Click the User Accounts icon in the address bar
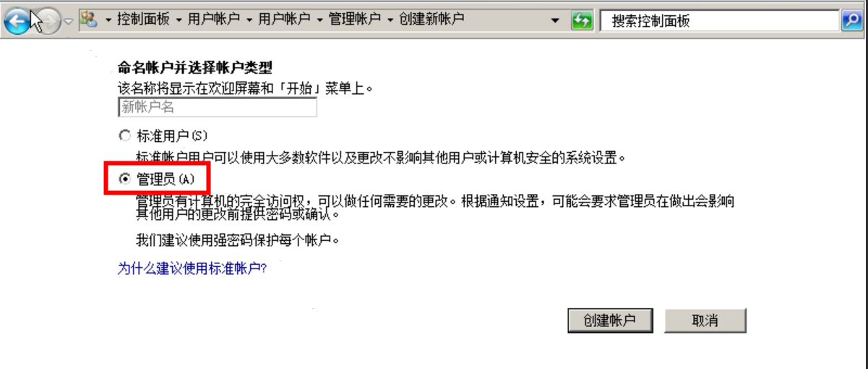The height and width of the screenshot is (369, 868). pyautogui.click(x=90, y=20)
